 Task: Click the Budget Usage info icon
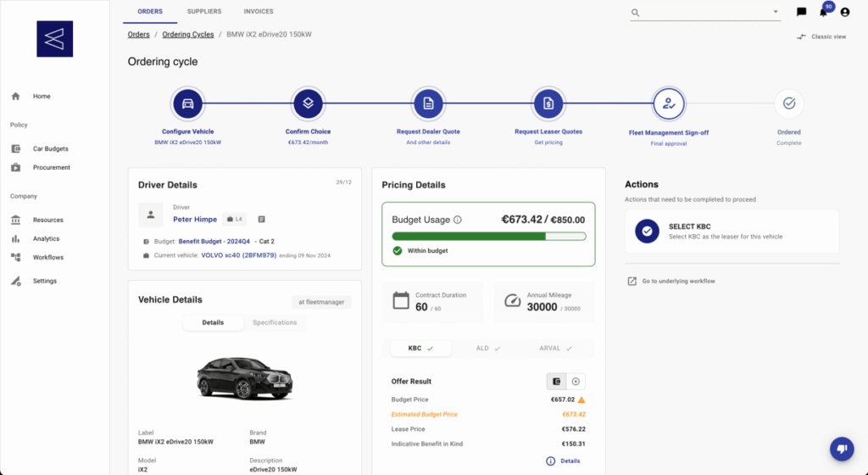tap(458, 220)
